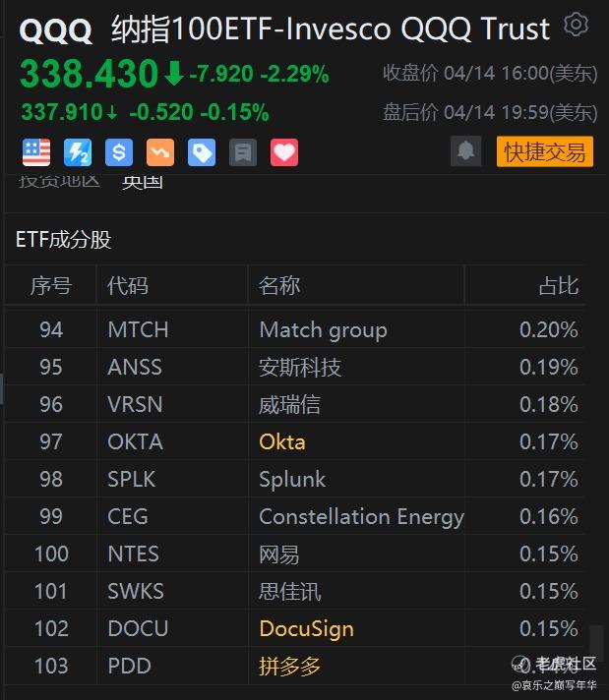Sort by 代码 column header
This screenshot has height=700, width=609.
click(x=127, y=286)
